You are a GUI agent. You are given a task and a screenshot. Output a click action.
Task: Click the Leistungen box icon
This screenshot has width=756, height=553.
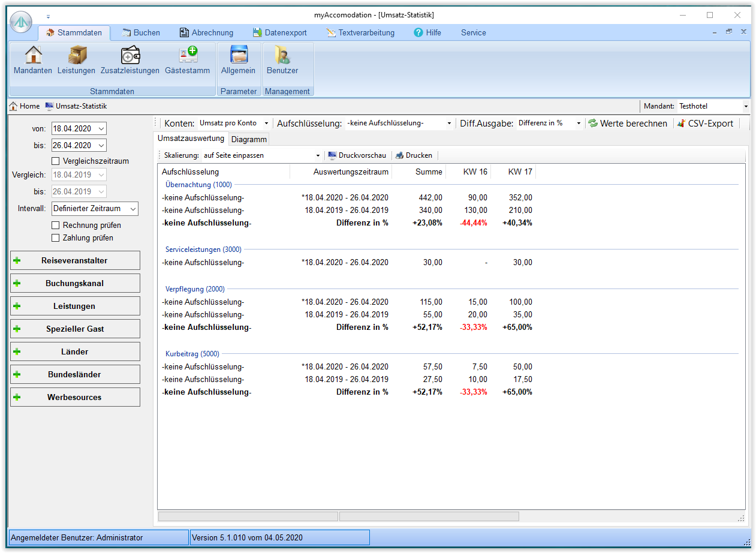pyautogui.click(x=76, y=55)
